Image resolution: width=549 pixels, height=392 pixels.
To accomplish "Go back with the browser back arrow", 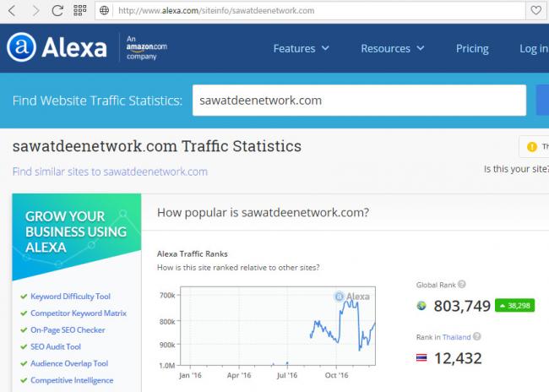I will pyautogui.click(x=12, y=11).
